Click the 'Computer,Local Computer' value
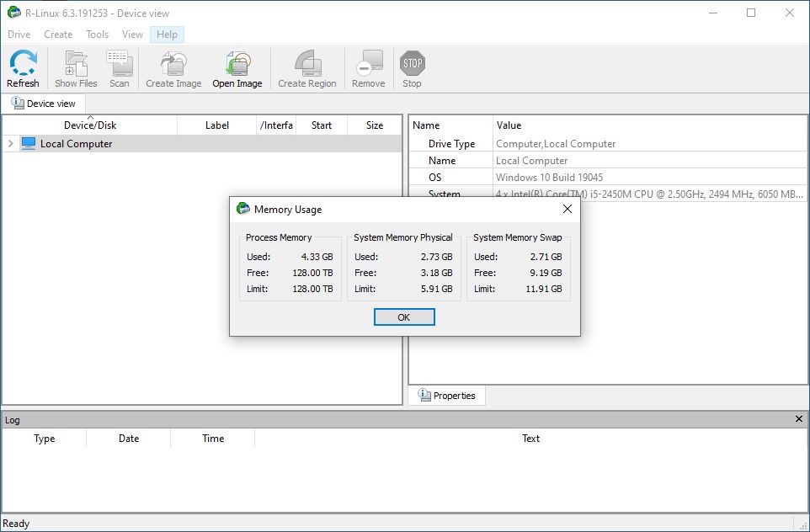This screenshot has height=532, width=810. click(556, 144)
